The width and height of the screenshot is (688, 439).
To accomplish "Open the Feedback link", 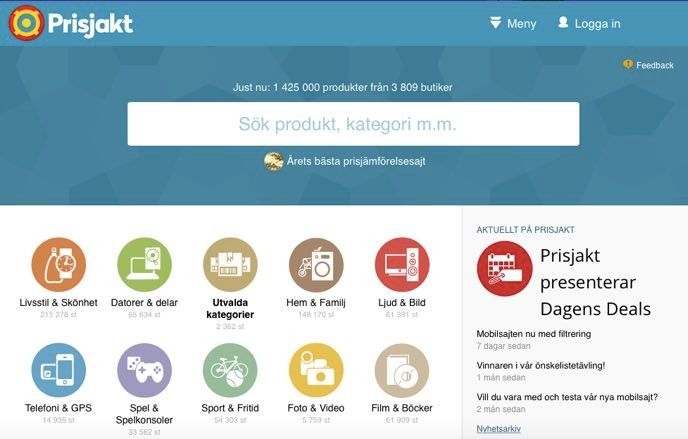I will click(x=649, y=65).
